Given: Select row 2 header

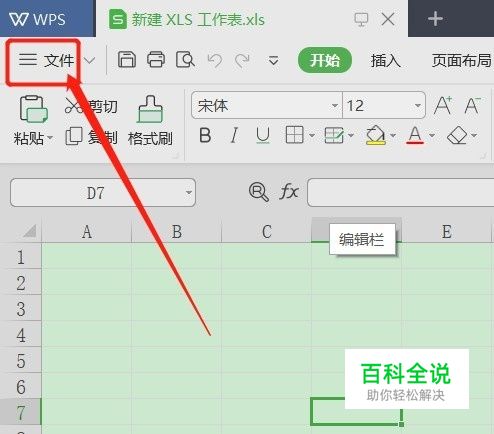Looking at the screenshot, I should (x=21, y=283).
